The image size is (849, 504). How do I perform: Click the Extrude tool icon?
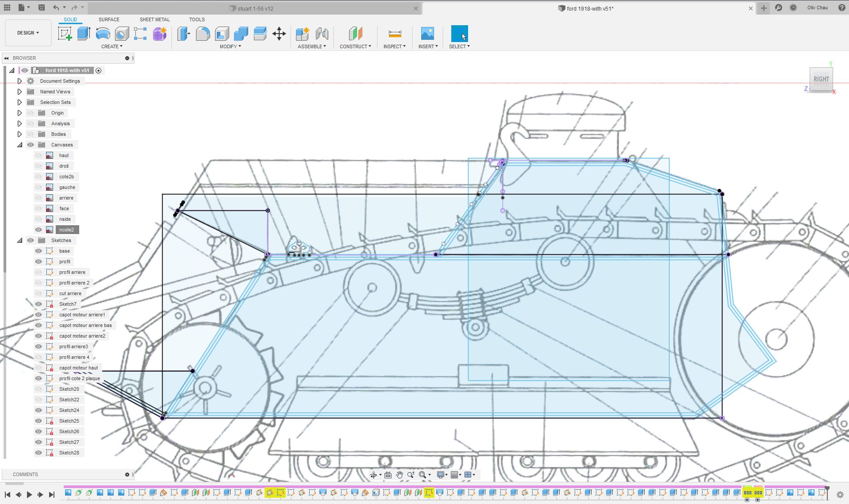pos(84,34)
